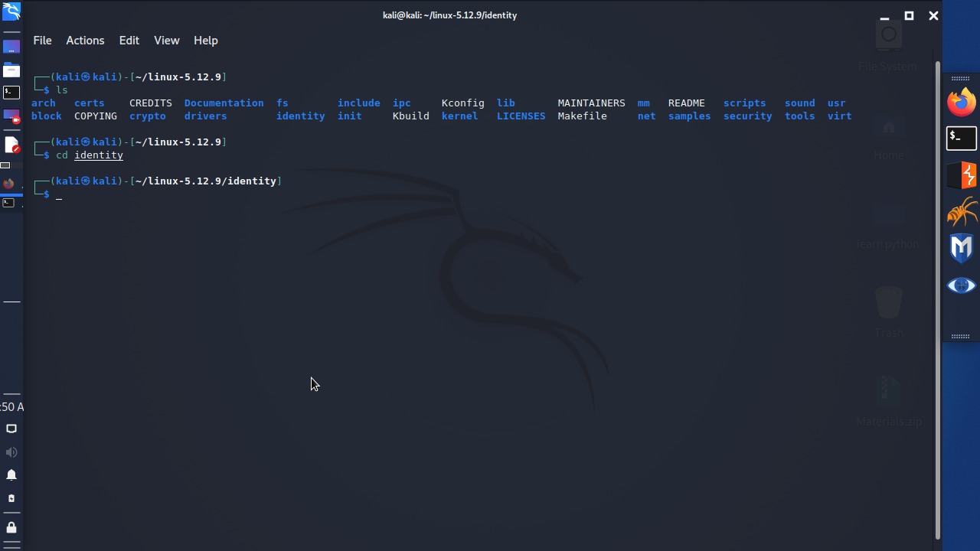Click the 'Documentation' directory name

pyautogui.click(x=224, y=103)
